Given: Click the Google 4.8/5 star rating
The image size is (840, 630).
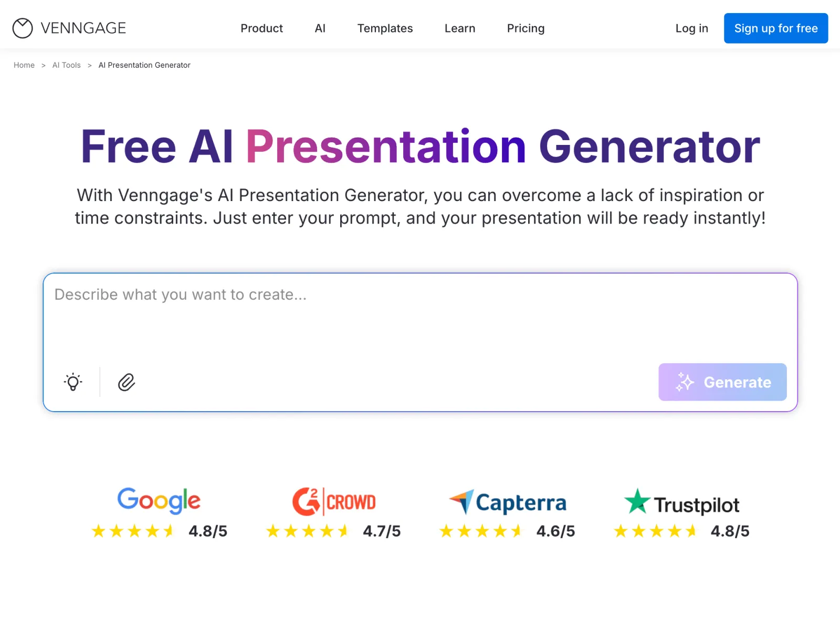Looking at the screenshot, I should click(159, 531).
